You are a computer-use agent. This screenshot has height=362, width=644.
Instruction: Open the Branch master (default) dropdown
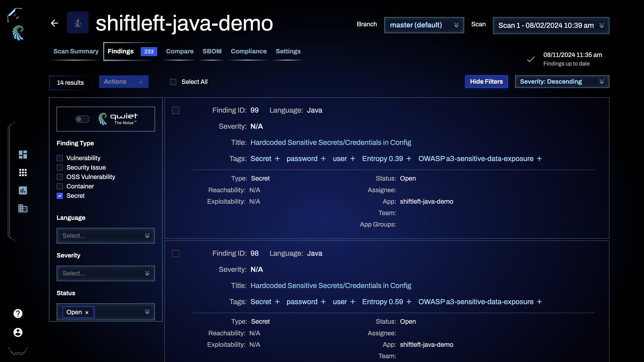pyautogui.click(x=424, y=25)
